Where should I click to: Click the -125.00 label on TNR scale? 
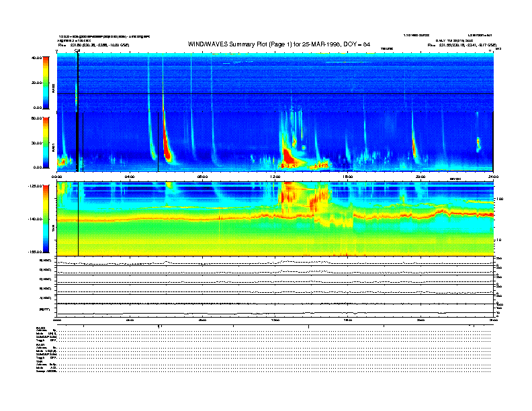click(x=36, y=186)
